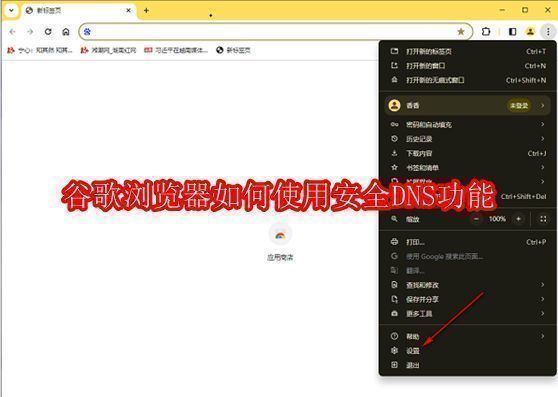Click the magnifier icon beside 缩放
Screen dimensions: 558x397
[394, 219]
